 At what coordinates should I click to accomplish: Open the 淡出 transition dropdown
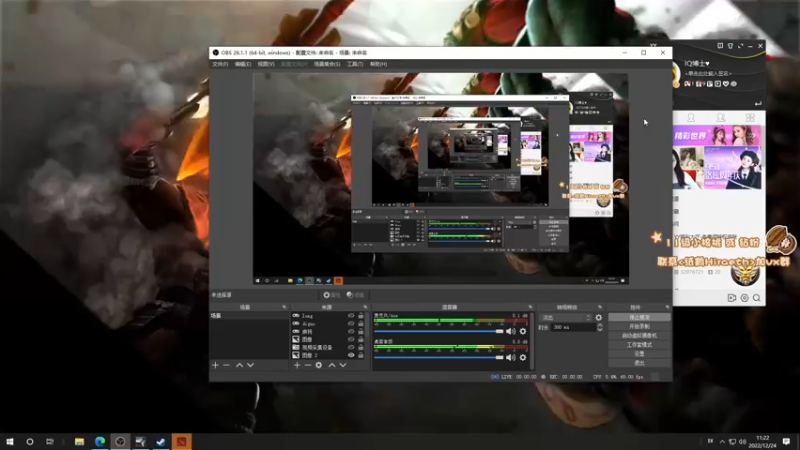click(566, 317)
